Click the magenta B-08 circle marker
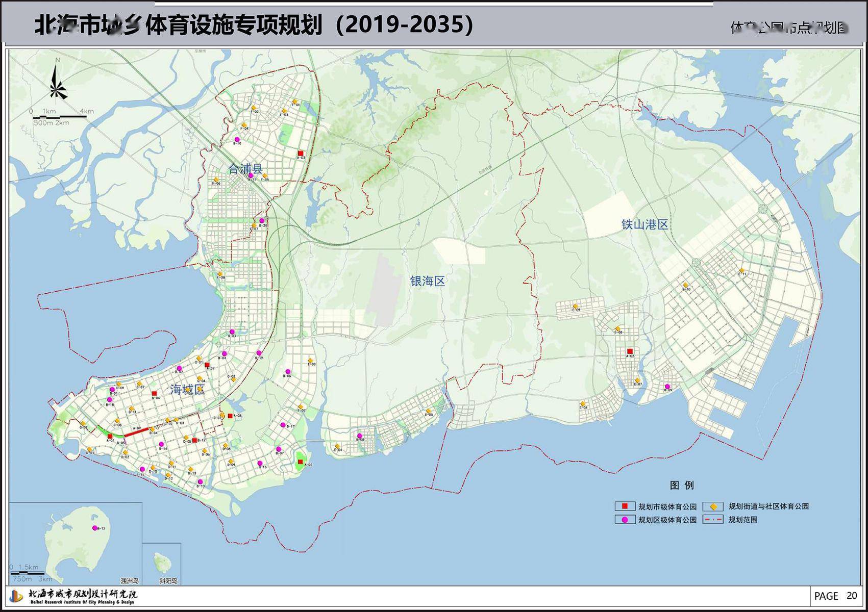 point(360,436)
